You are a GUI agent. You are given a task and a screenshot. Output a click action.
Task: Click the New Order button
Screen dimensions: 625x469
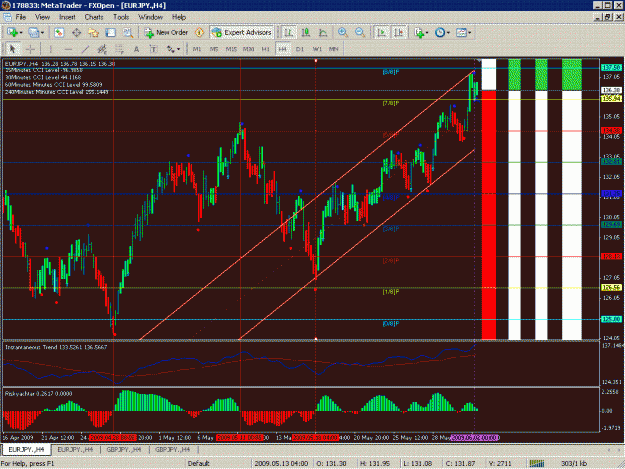[x=166, y=33]
